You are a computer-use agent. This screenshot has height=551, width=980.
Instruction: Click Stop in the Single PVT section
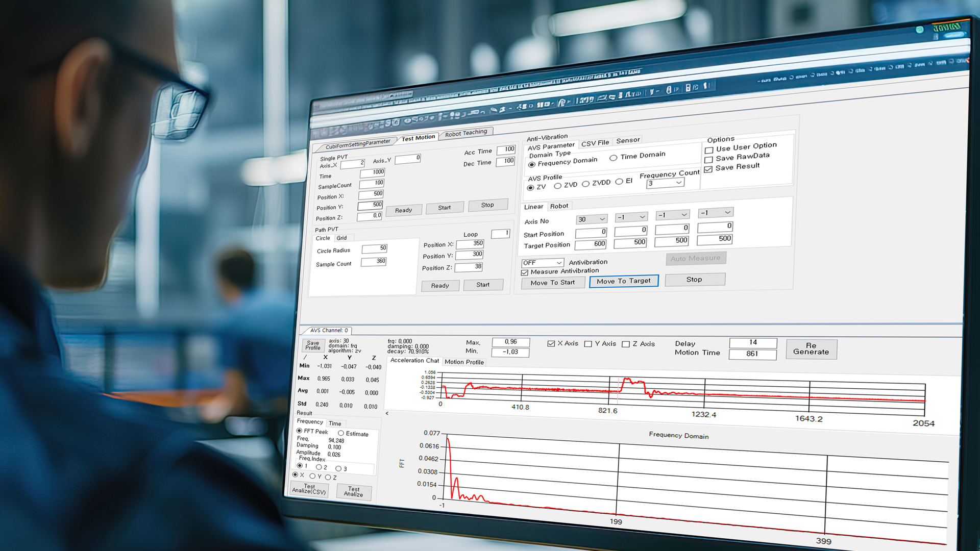pos(487,205)
